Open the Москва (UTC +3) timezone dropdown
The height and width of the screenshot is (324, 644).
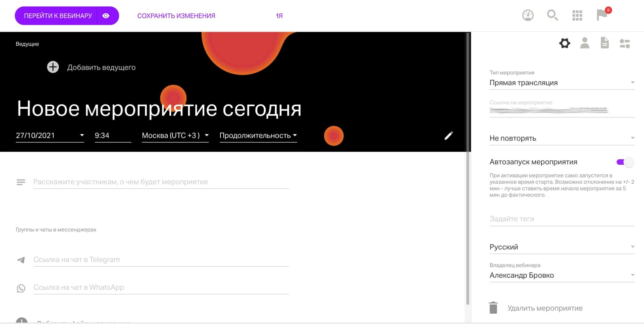click(206, 136)
